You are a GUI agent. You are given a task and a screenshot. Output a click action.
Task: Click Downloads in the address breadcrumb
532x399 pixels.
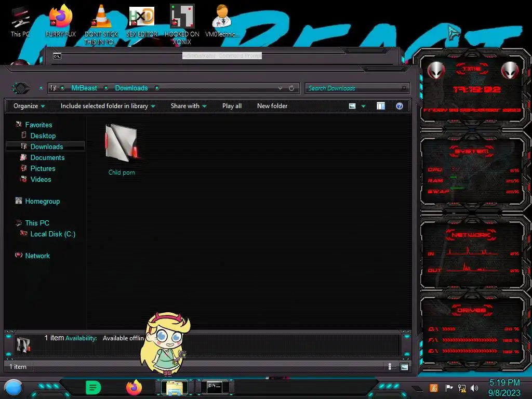(x=131, y=88)
